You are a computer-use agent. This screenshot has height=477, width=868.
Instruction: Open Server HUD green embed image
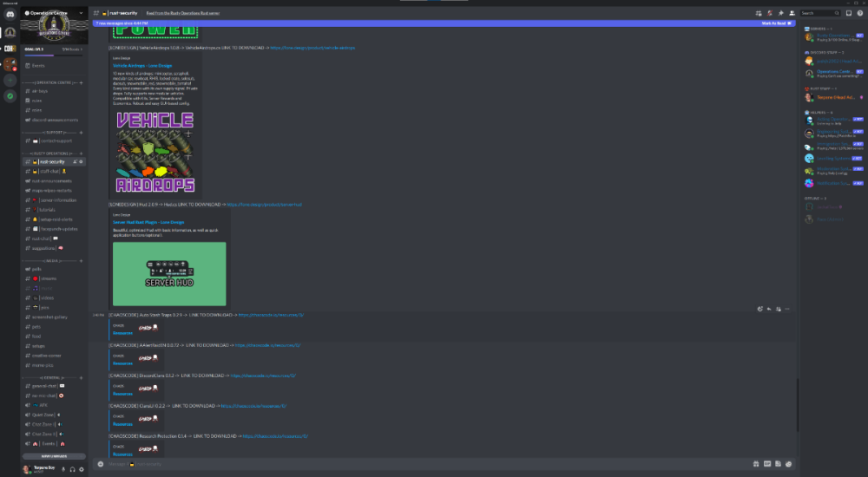pyautogui.click(x=169, y=274)
